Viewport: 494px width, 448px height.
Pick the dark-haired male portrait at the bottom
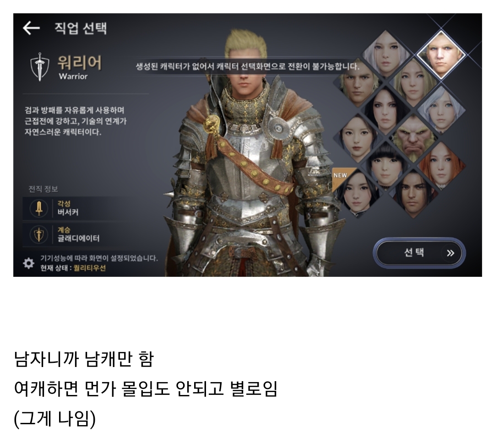coord(413,193)
